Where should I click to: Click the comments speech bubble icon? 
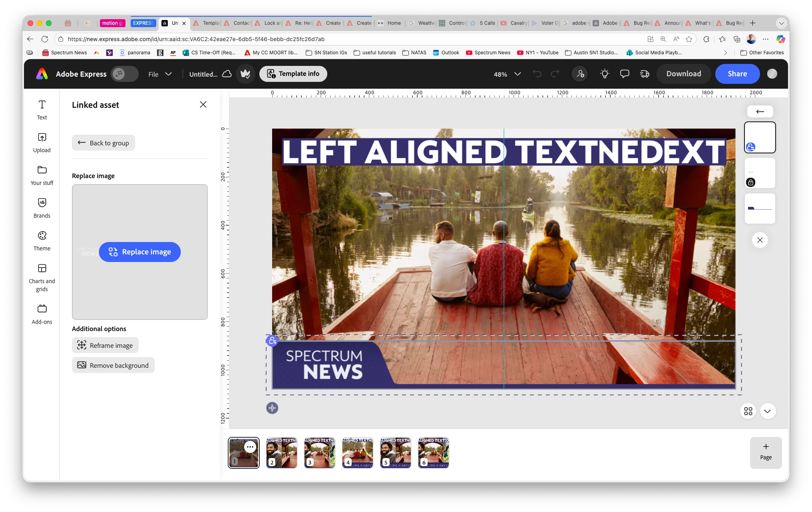click(x=625, y=74)
